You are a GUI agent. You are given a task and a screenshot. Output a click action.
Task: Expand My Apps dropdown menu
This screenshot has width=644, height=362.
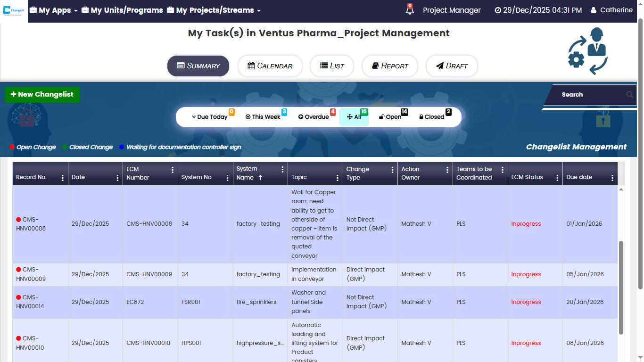53,10
